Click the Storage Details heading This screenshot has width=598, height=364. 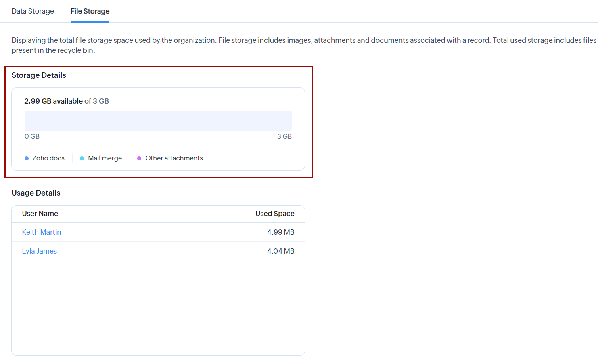39,75
